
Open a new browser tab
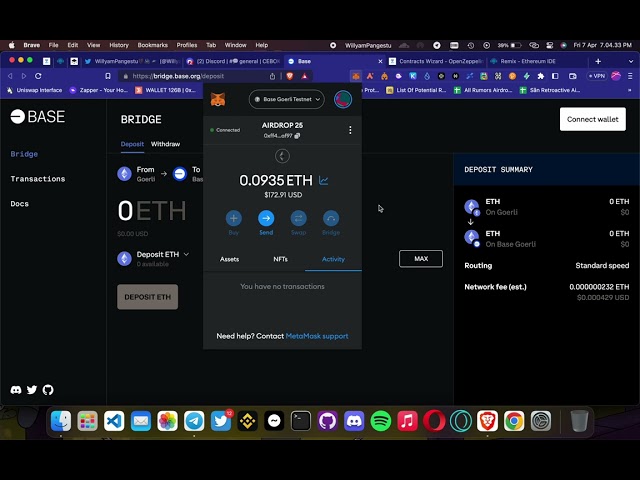pyautogui.click(x=598, y=61)
